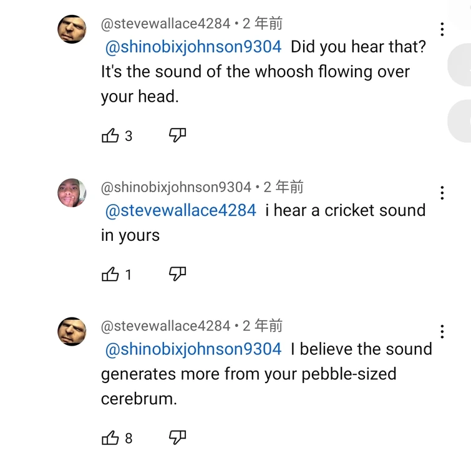Dislike the whoosh flowing over head comment
Viewport: 471px width, 476px height.
click(x=178, y=135)
